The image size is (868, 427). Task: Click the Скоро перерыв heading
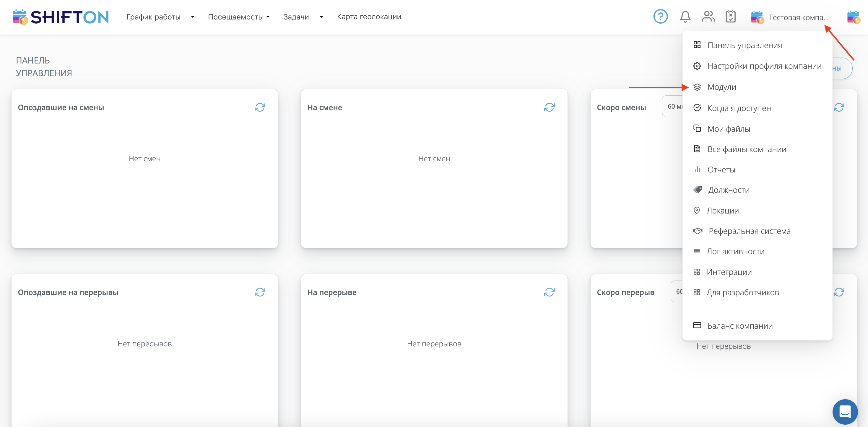(x=625, y=292)
